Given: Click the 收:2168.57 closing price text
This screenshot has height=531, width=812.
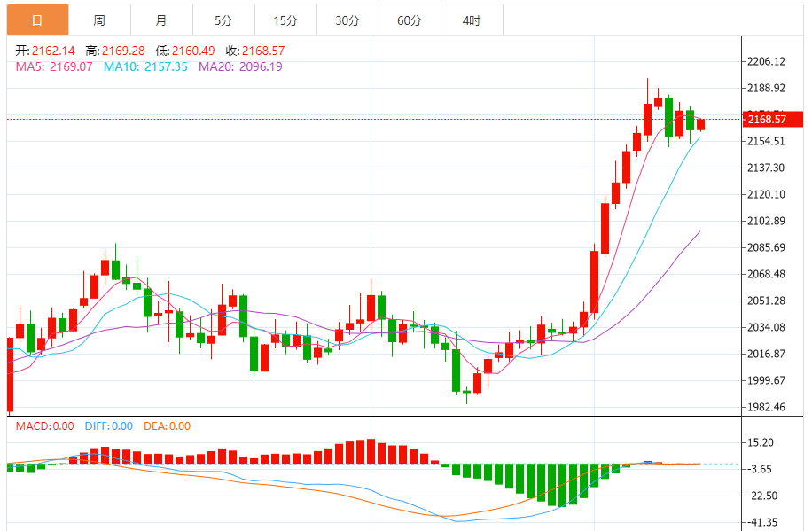Looking at the screenshot, I should point(255,51).
